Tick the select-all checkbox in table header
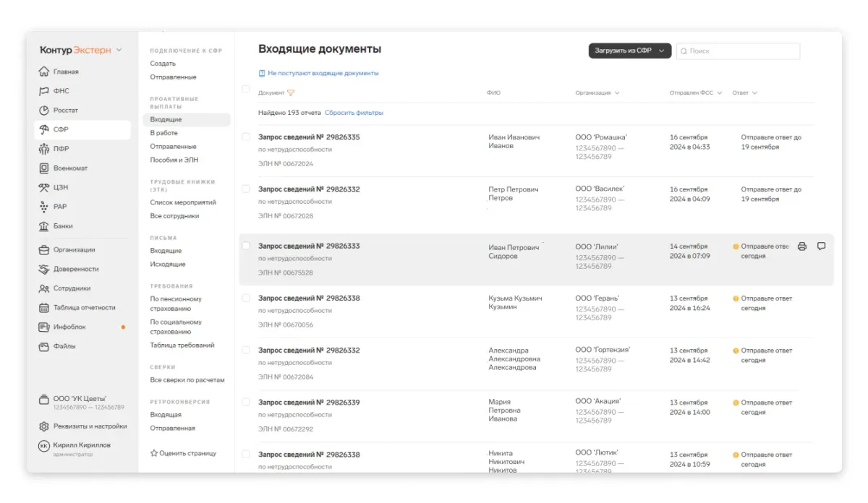 pyautogui.click(x=246, y=90)
